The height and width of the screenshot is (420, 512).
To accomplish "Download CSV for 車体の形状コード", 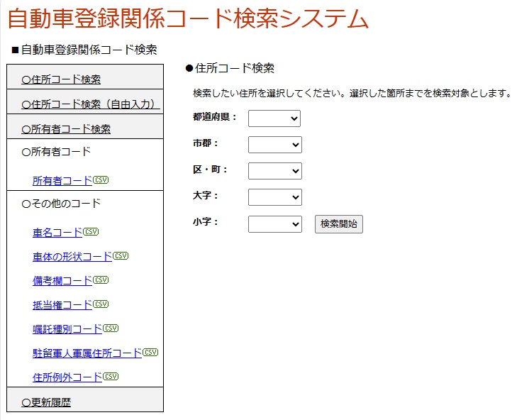I will (x=121, y=256).
